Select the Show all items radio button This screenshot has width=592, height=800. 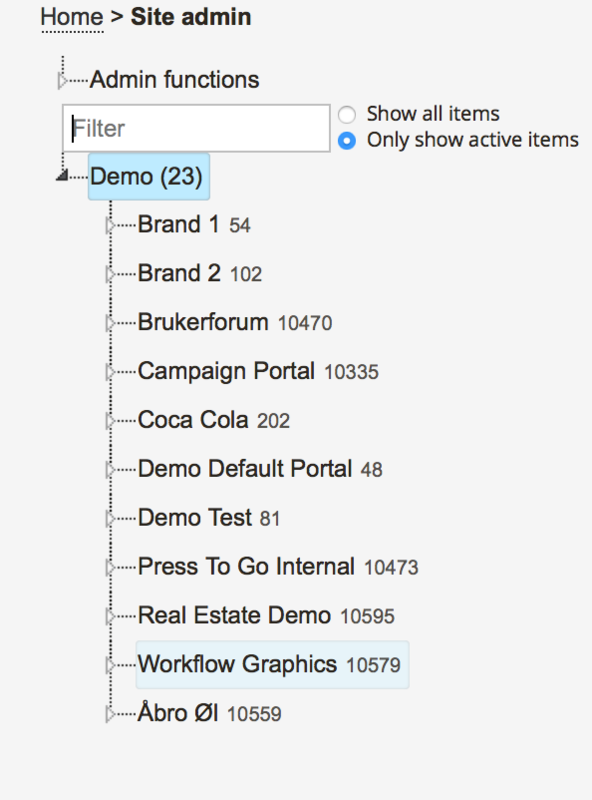click(347, 114)
